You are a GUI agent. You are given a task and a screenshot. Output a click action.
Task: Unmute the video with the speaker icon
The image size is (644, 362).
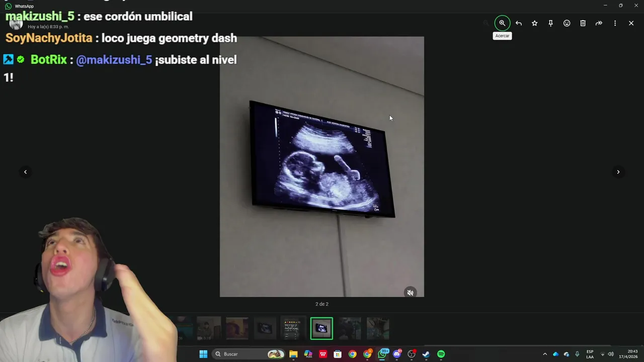(x=411, y=293)
